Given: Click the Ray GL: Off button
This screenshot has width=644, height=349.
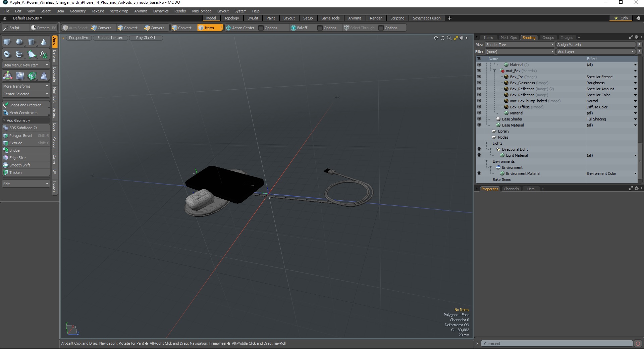Looking at the screenshot, I should (x=146, y=38).
